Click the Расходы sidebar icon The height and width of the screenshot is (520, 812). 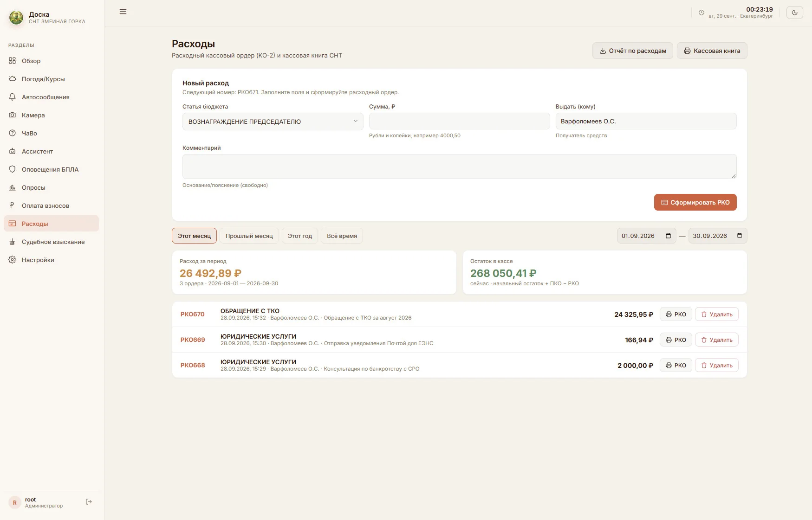click(13, 224)
